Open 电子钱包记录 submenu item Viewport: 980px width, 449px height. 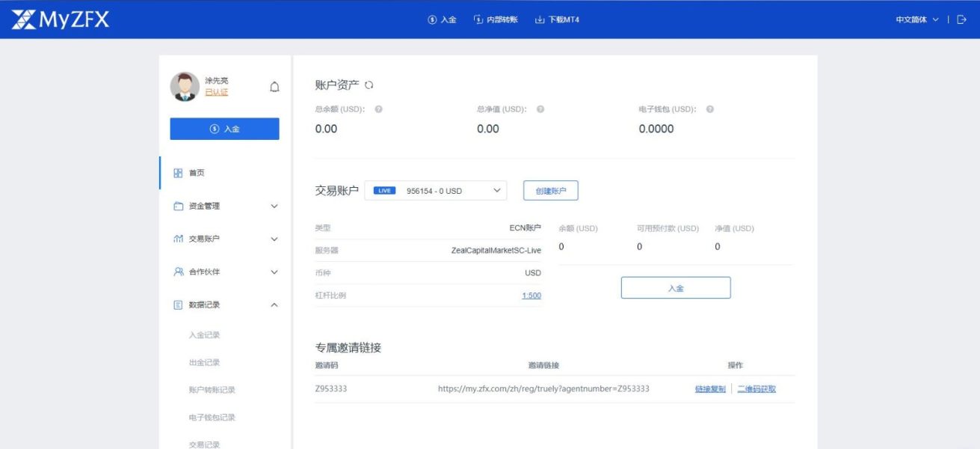tap(212, 418)
